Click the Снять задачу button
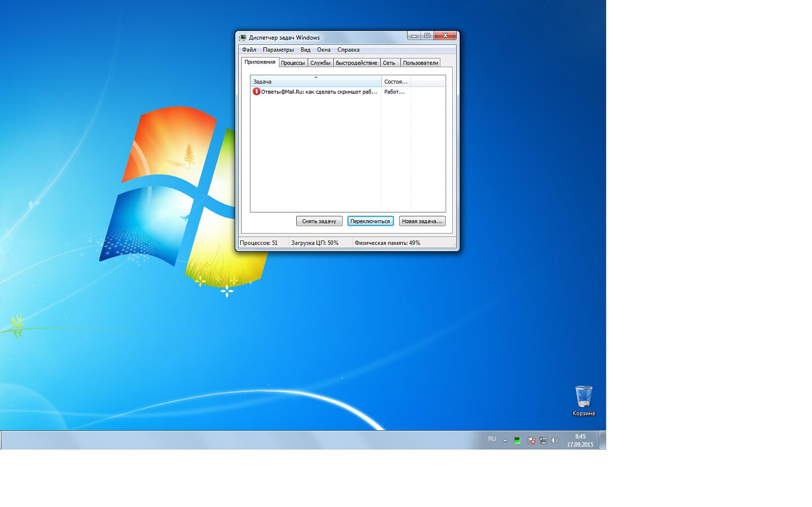The width and height of the screenshot is (812, 507). (x=319, y=221)
